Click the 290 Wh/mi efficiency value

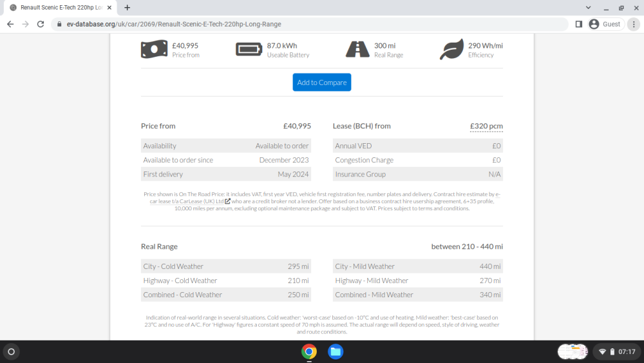point(486,46)
